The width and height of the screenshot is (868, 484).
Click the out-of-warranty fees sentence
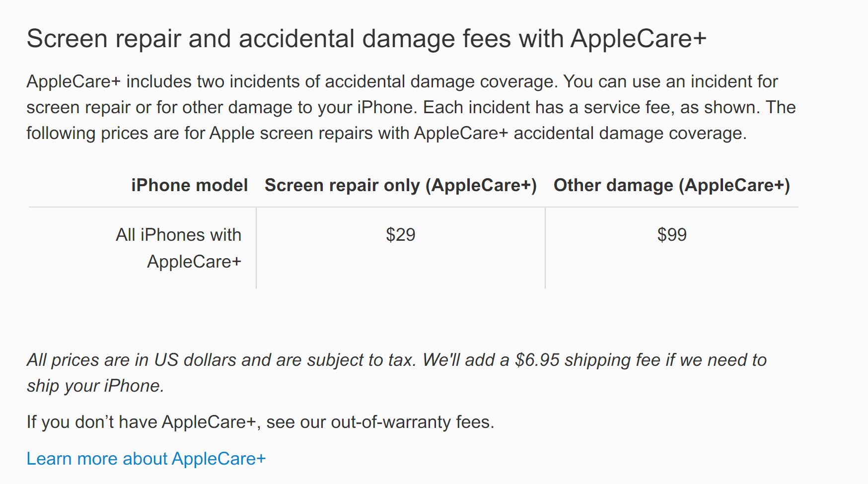point(260,422)
